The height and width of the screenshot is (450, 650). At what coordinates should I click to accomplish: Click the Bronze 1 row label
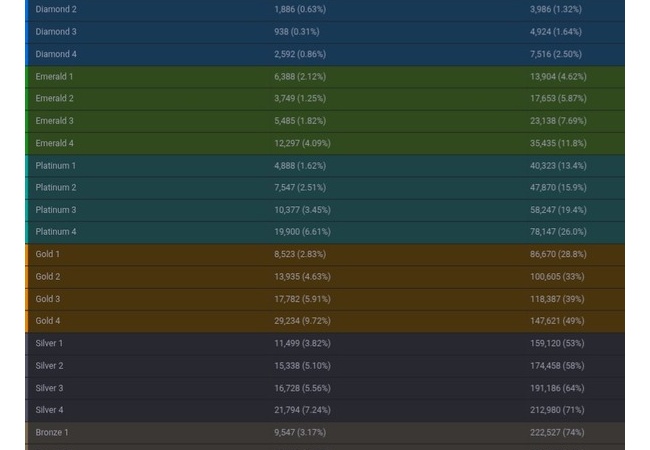click(x=52, y=433)
